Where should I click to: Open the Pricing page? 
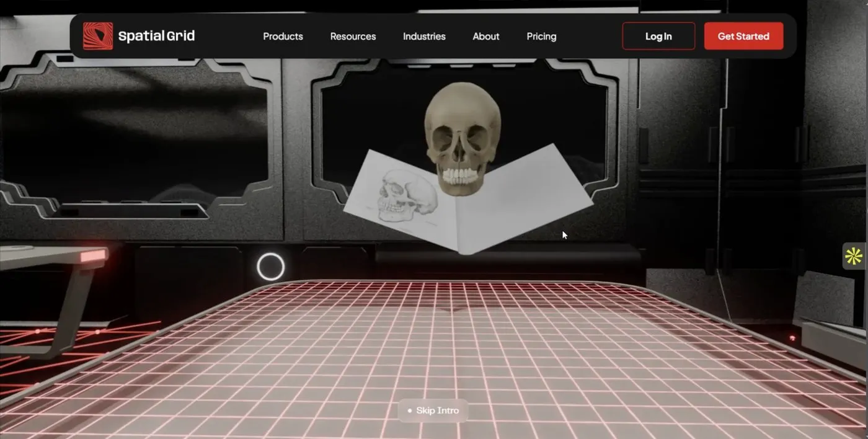[541, 37]
